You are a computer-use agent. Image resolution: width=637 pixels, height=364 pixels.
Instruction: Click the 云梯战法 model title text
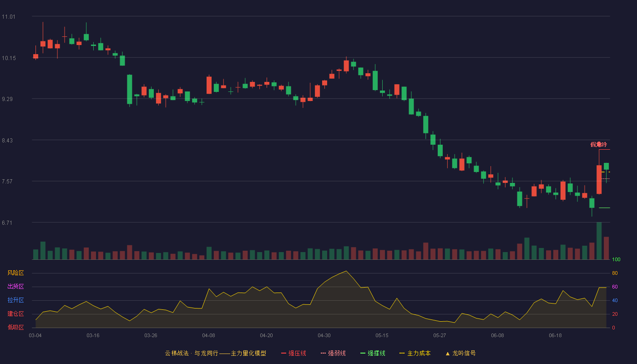tap(176, 353)
